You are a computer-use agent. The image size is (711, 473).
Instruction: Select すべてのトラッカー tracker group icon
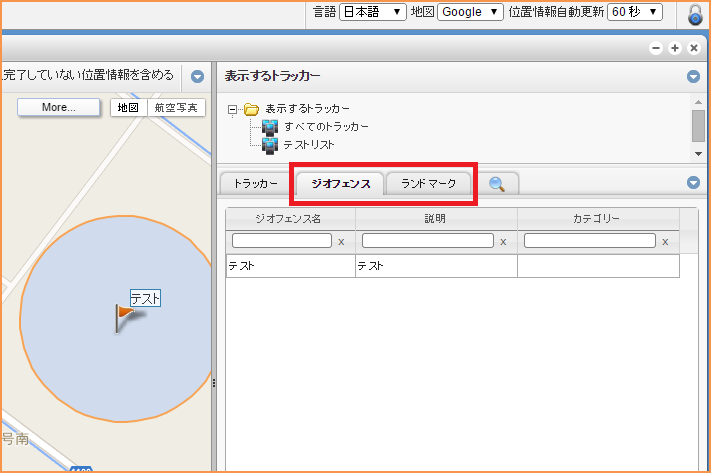pyautogui.click(x=269, y=127)
